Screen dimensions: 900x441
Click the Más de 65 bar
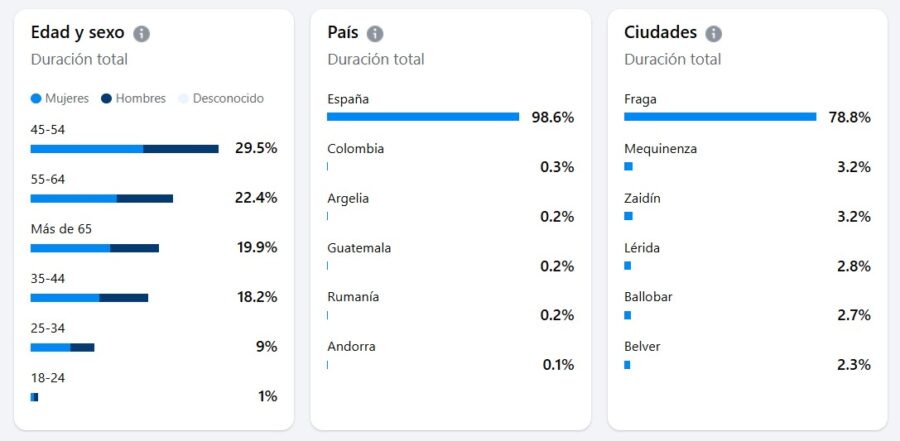(x=94, y=248)
